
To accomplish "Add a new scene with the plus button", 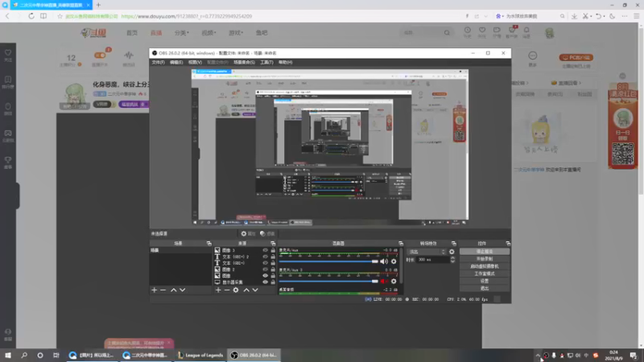I will [155, 290].
